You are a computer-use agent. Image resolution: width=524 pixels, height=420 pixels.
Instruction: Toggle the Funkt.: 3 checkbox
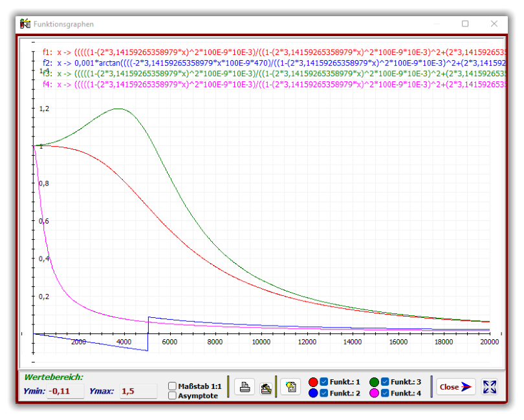pyautogui.click(x=385, y=381)
